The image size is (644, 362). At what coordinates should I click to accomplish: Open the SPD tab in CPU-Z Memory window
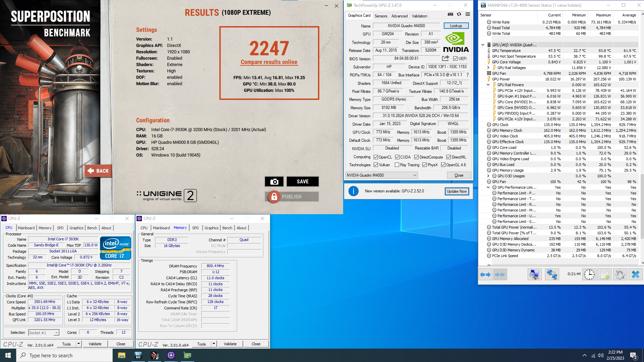coord(196,228)
